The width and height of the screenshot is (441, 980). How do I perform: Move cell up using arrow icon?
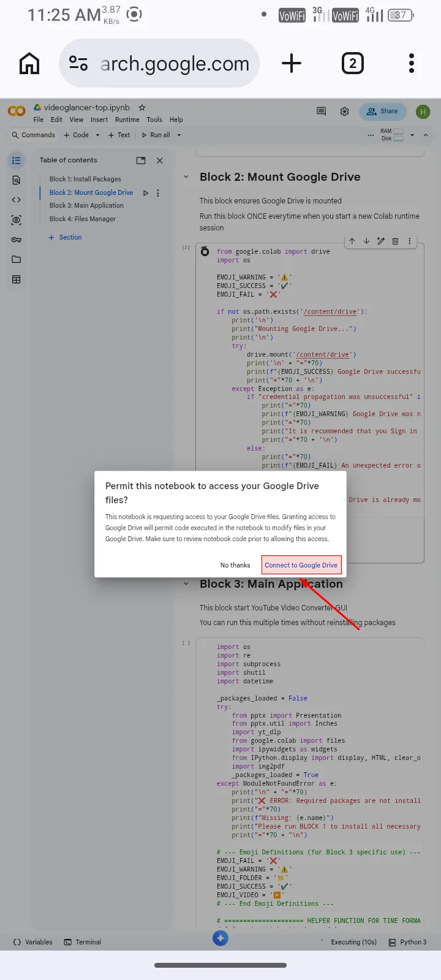pyautogui.click(x=352, y=241)
